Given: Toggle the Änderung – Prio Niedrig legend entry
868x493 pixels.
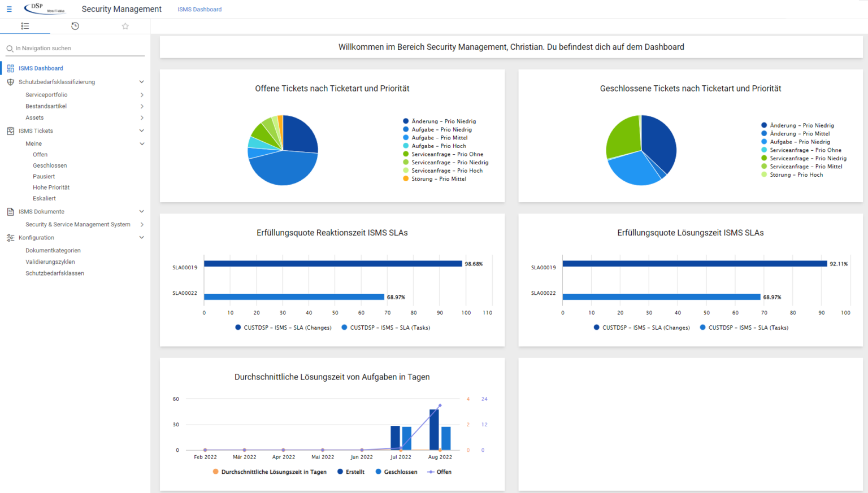Looking at the screenshot, I should coord(440,121).
